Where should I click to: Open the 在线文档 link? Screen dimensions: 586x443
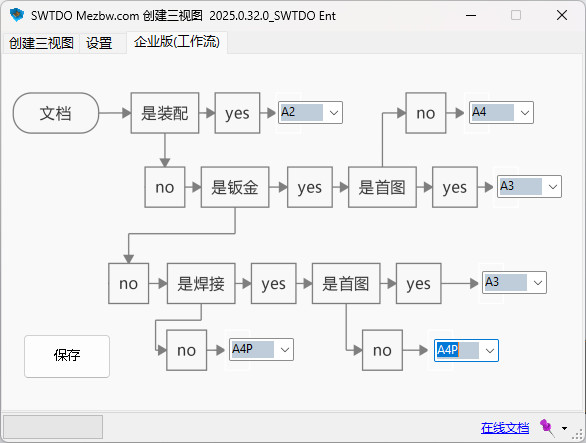tap(505, 428)
